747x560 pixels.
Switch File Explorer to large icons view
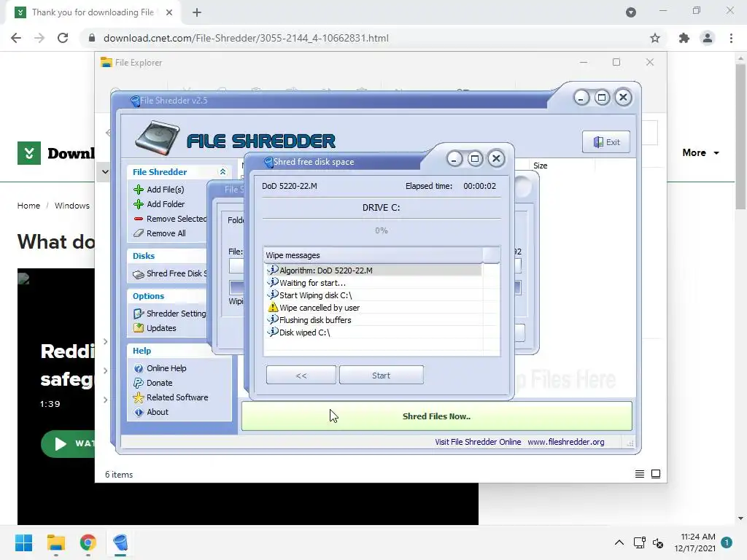[656, 474]
